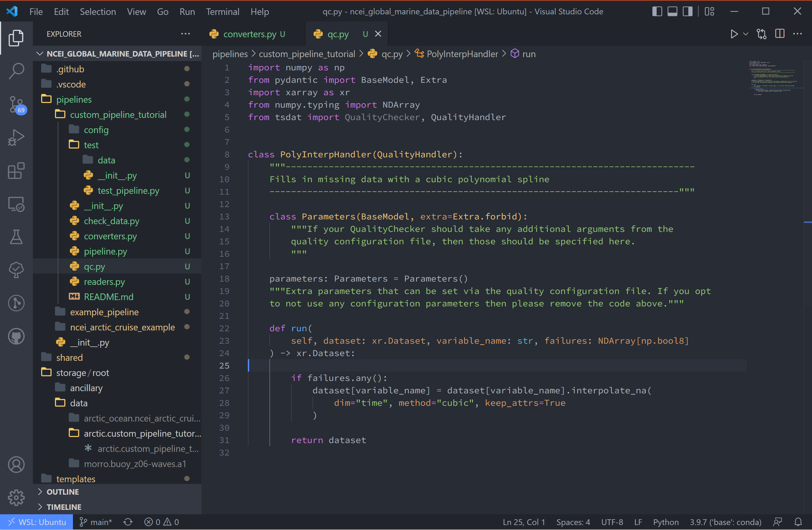Toggle secondary side bar layout button
Screen dimensions: 812x530
click(687, 12)
